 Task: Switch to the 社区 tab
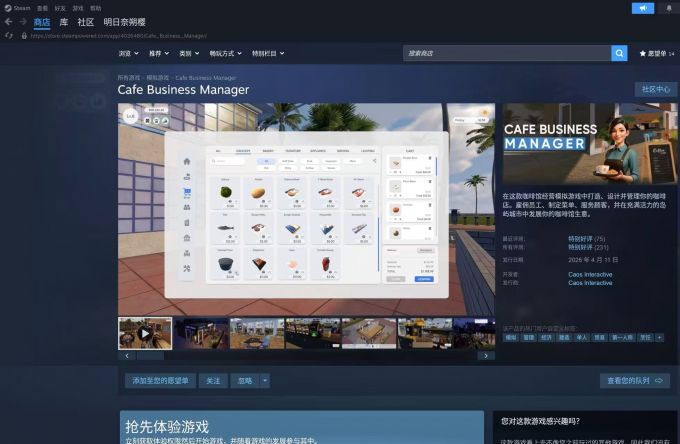click(85, 22)
